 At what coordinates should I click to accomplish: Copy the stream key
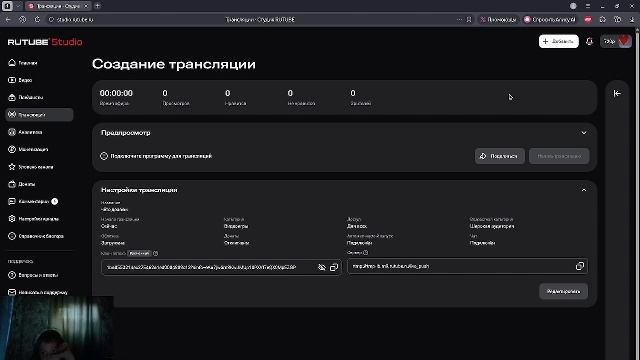point(334,267)
